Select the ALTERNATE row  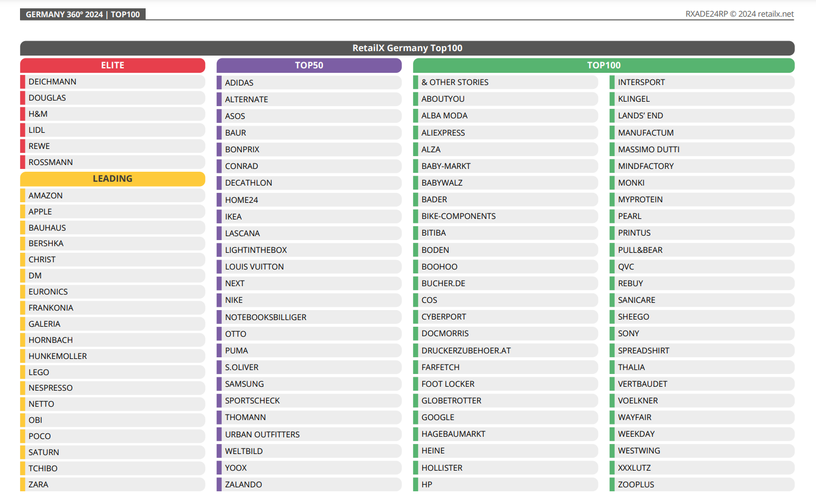point(309,99)
